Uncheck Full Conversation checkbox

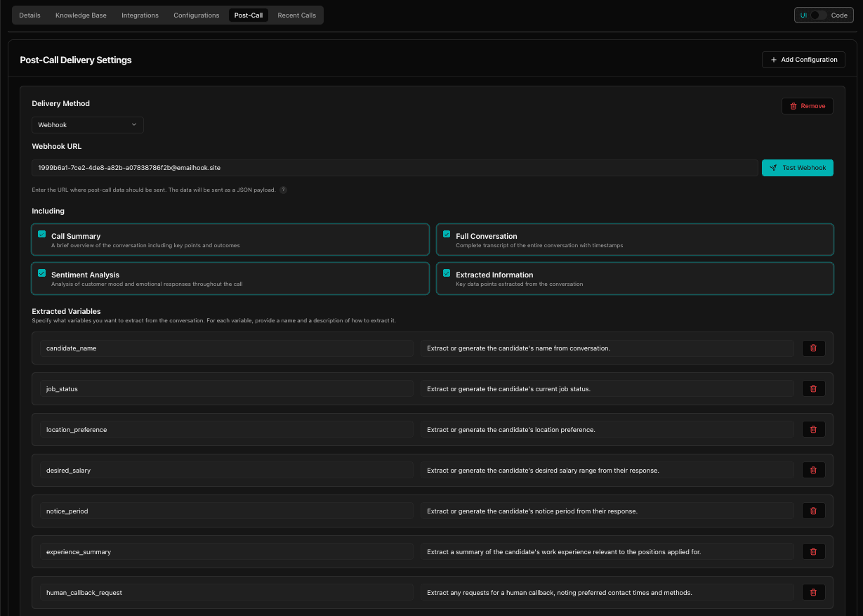coord(447,234)
